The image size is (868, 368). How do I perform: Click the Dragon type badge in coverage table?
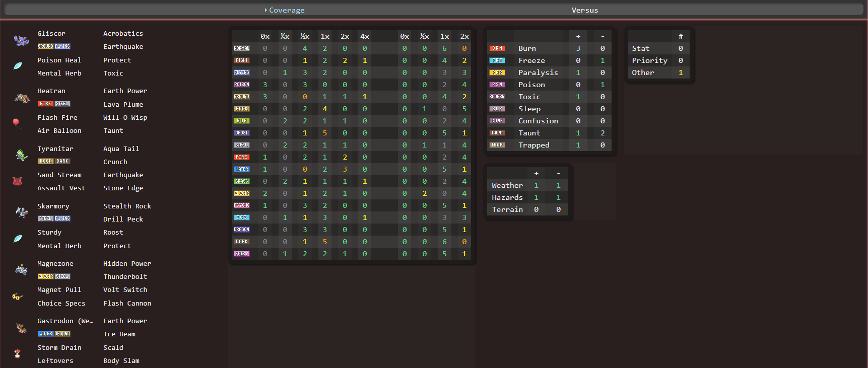click(x=242, y=230)
